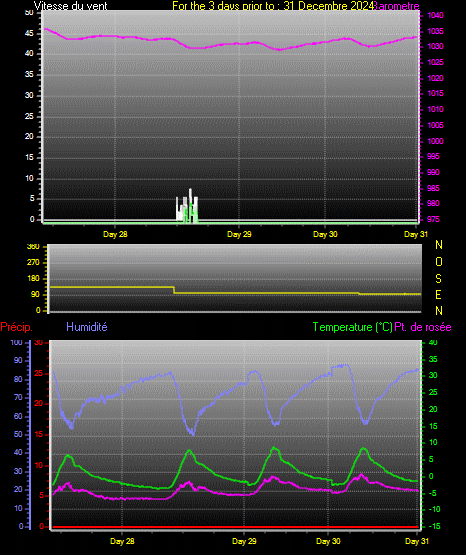This screenshot has width=466, height=555.
Task: Click the O compass direction letter
Action: 439,262
